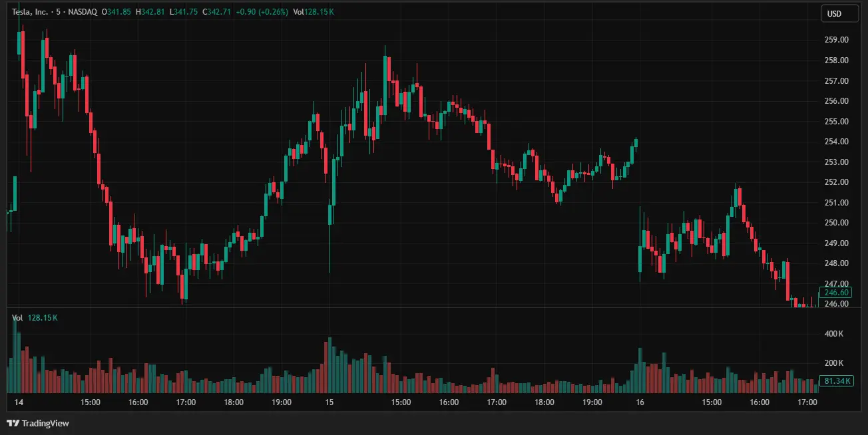The width and height of the screenshot is (868, 435).
Task: Click the 247.00 price axis label
Action: [x=836, y=284]
